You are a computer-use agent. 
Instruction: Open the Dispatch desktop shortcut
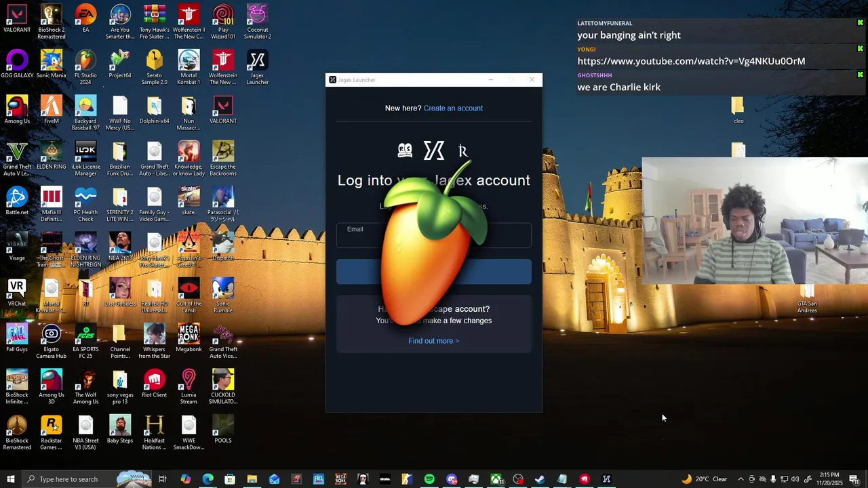click(223, 247)
